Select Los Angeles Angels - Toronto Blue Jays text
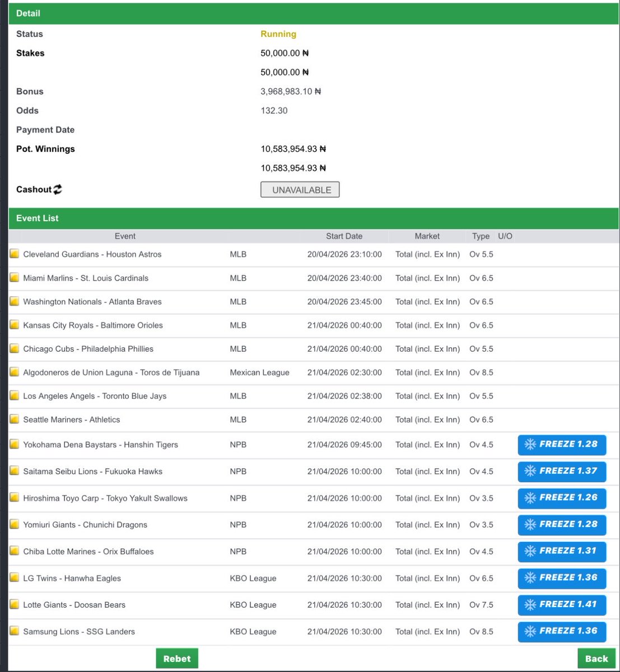The height and width of the screenshot is (672, 620). (x=95, y=395)
